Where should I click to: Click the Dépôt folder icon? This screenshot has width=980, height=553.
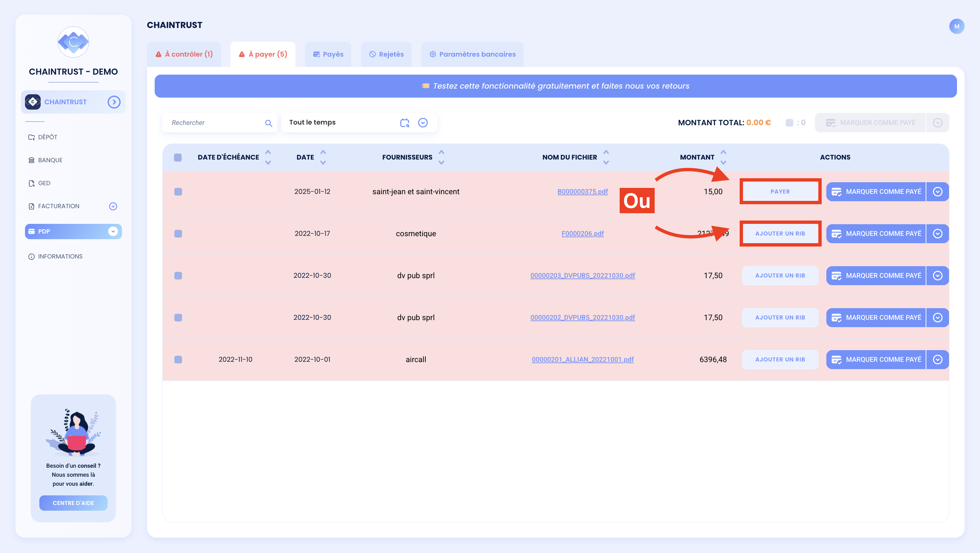32,137
